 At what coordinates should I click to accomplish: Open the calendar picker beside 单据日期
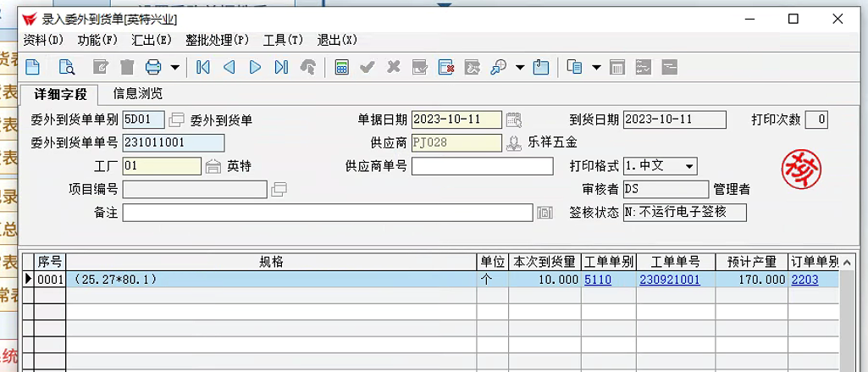coord(513,119)
